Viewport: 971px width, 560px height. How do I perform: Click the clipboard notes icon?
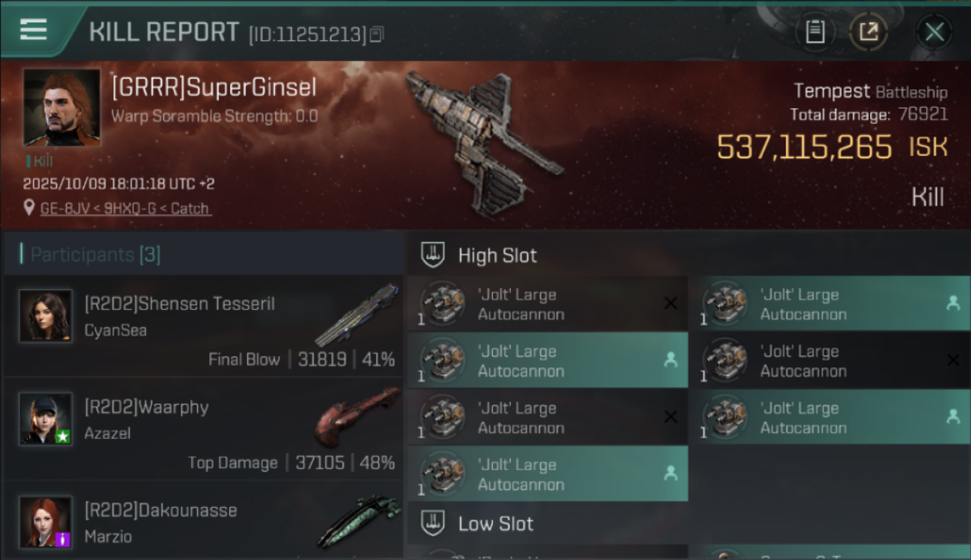click(x=815, y=31)
